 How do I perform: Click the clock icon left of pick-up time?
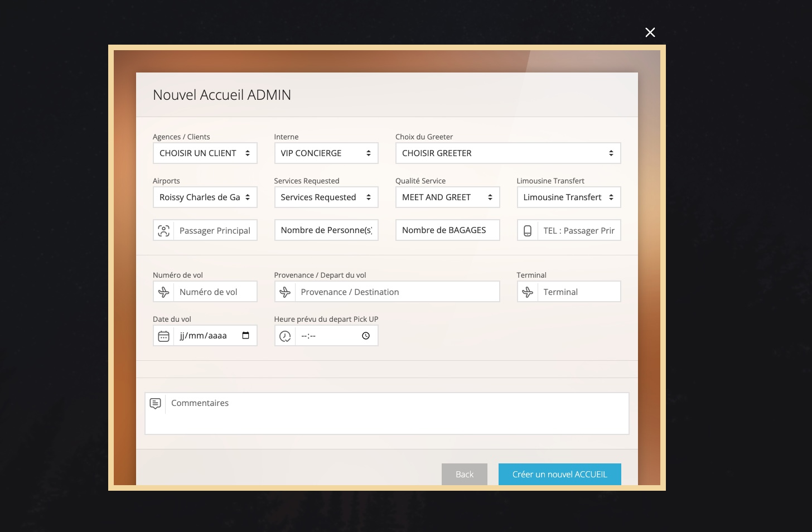pos(285,336)
